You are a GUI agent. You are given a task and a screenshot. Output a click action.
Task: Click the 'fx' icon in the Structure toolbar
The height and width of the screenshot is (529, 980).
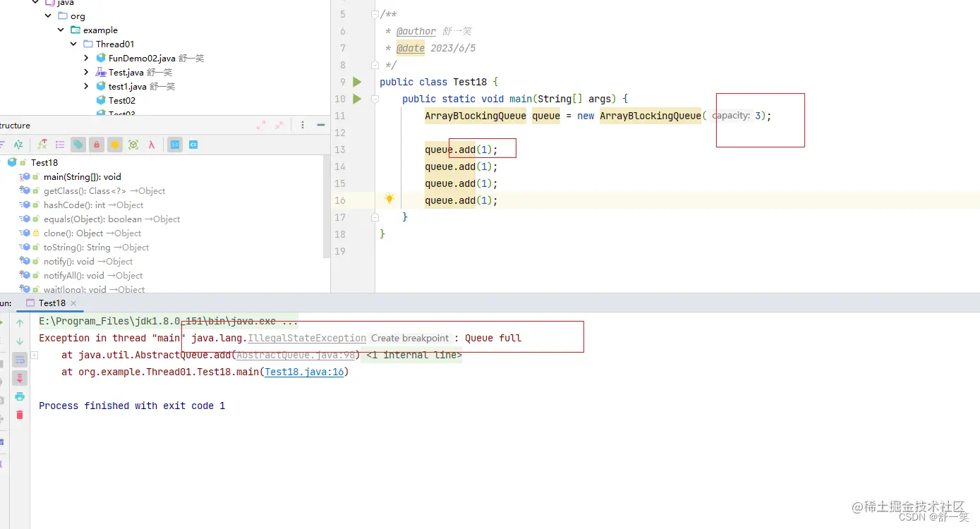(x=42, y=145)
